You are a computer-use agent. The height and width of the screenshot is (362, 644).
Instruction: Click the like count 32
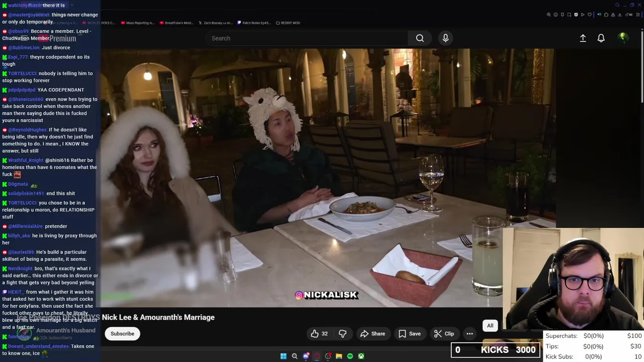(325, 333)
